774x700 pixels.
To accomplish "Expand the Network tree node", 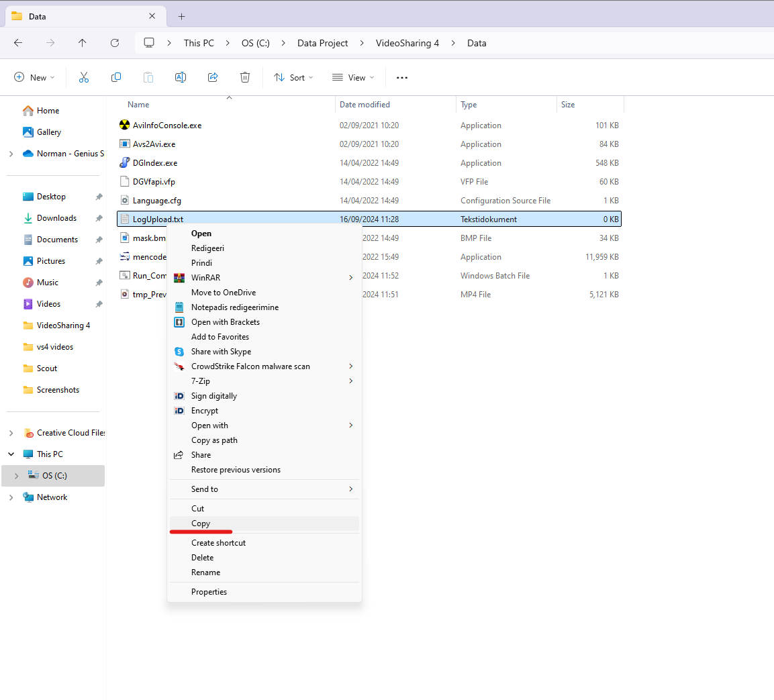I will point(11,497).
